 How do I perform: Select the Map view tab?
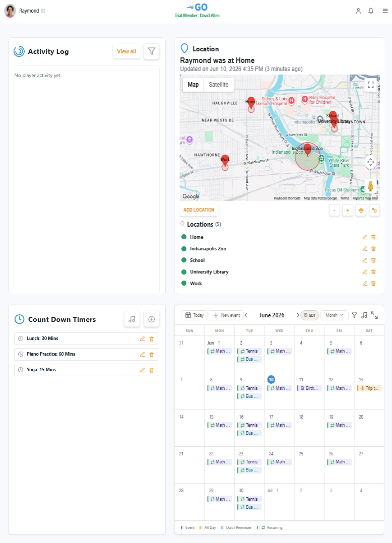coord(193,85)
